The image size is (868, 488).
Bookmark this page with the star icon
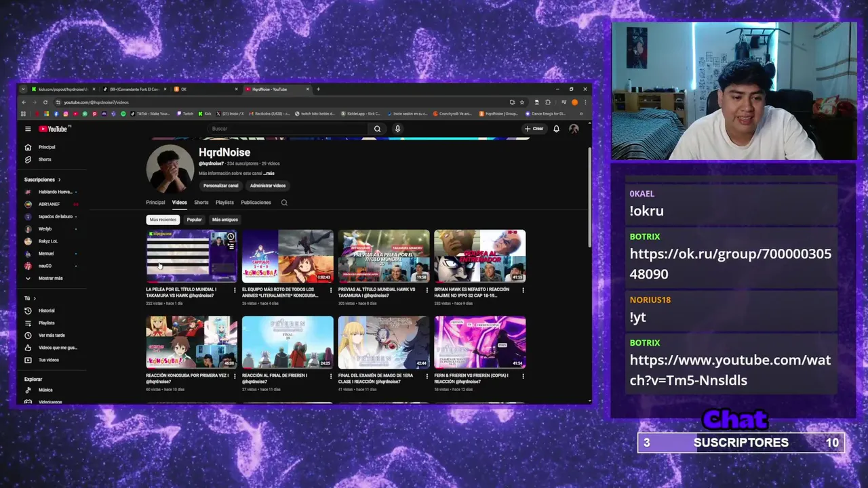521,102
